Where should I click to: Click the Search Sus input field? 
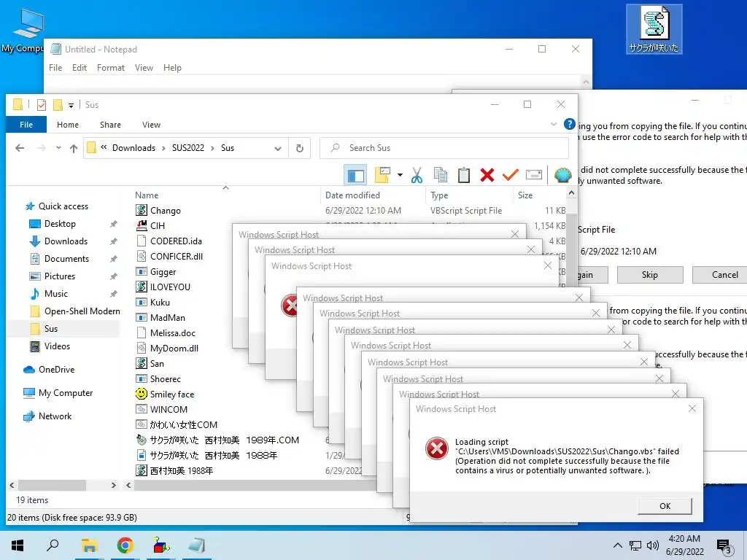click(x=444, y=148)
